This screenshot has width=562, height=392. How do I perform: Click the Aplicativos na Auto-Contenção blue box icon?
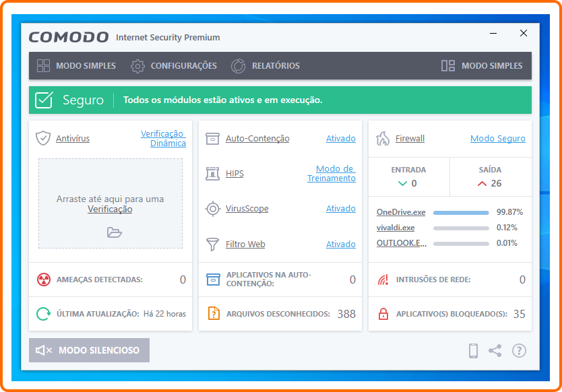pyautogui.click(x=213, y=280)
